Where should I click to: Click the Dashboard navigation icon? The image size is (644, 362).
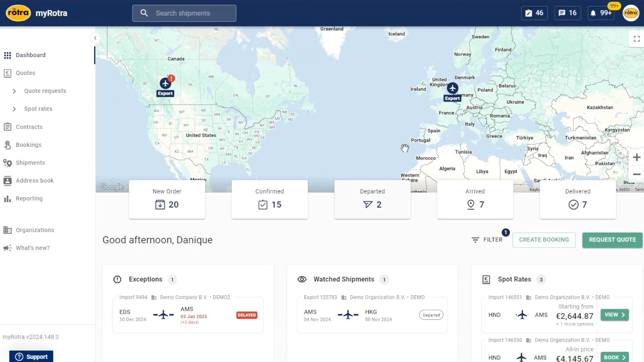point(7,55)
